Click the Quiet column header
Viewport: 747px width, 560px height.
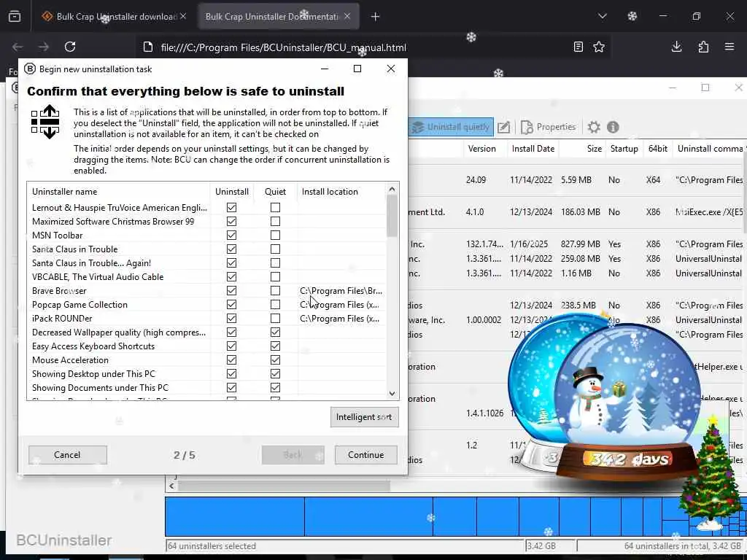[275, 192]
